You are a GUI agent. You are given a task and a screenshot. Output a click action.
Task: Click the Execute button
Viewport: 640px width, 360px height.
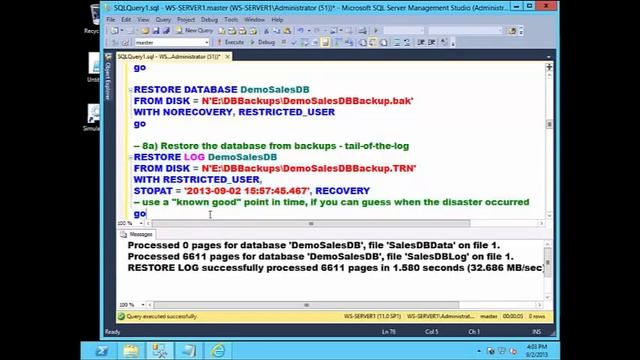click(230, 42)
